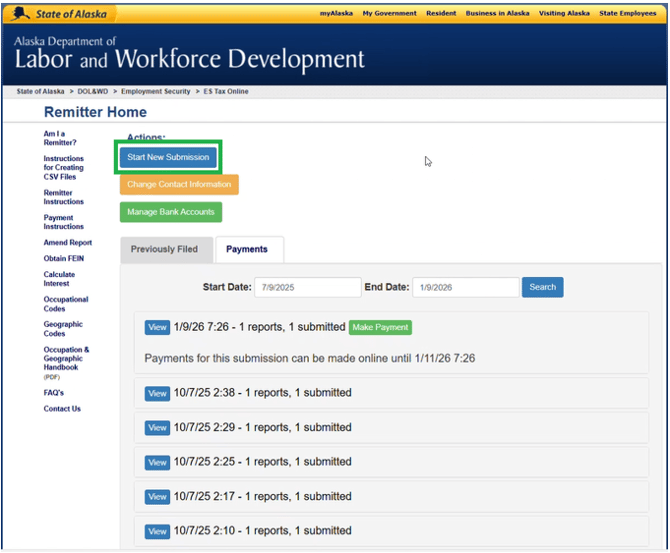Switch to the Previously Filed tab

tap(167, 250)
